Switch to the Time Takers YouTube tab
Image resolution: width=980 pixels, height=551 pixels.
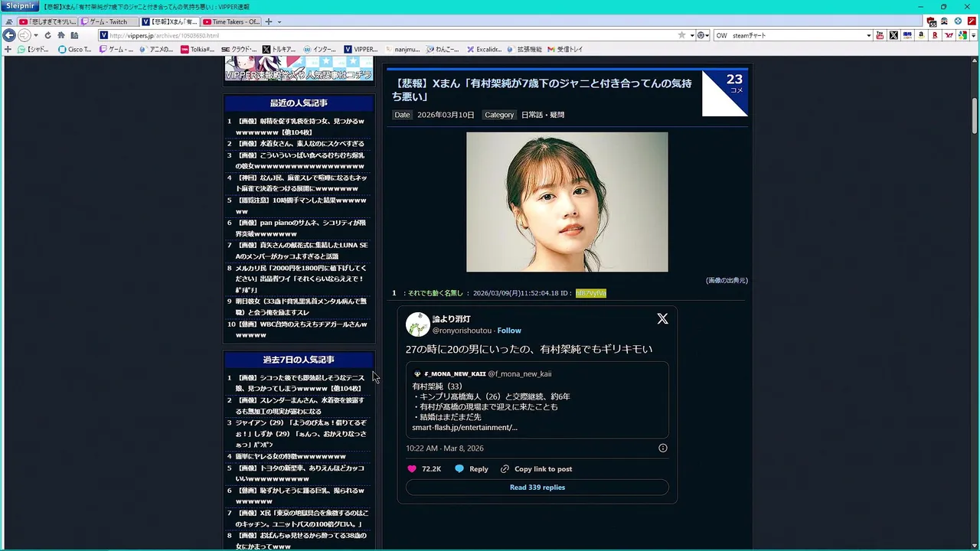tap(232, 21)
